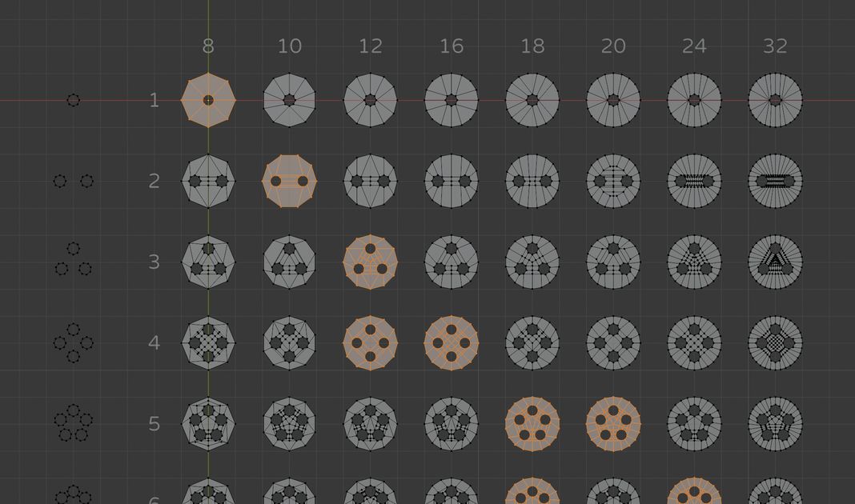Click the single dashed circle reference at left

(74, 100)
